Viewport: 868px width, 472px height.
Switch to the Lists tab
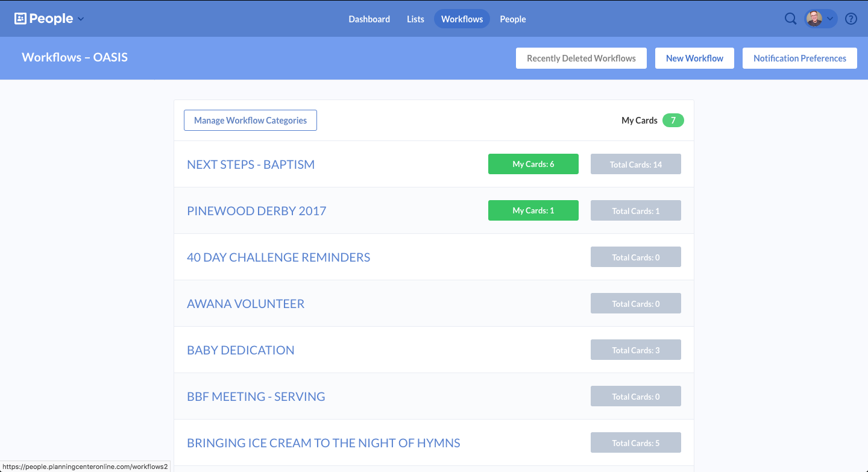(x=415, y=19)
